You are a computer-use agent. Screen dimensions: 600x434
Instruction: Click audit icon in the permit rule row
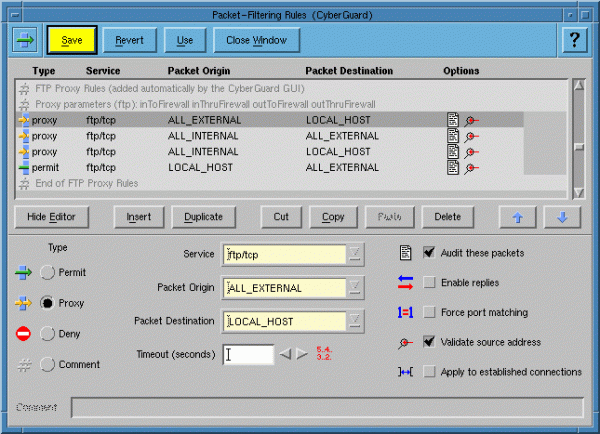[x=453, y=167]
